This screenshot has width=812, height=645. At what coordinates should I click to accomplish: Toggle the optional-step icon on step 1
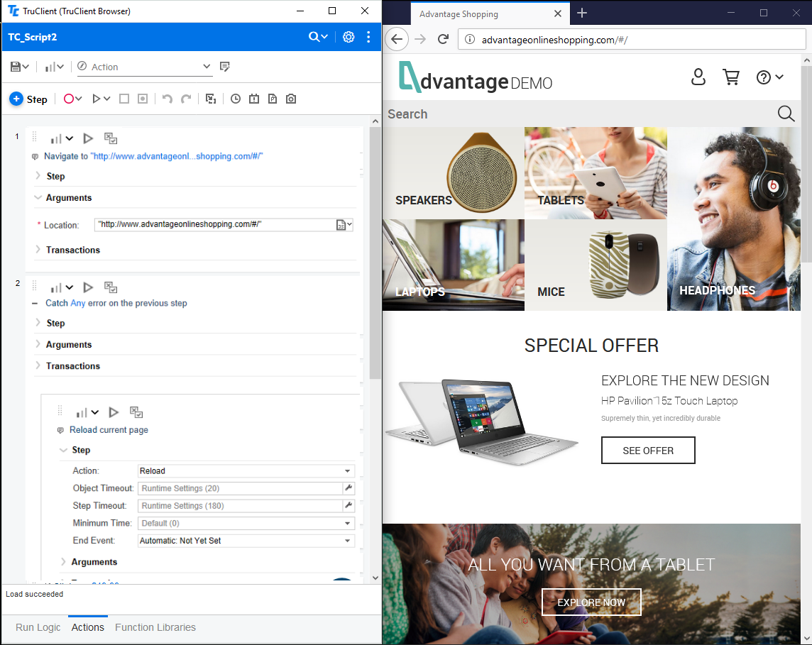click(x=110, y=138)
